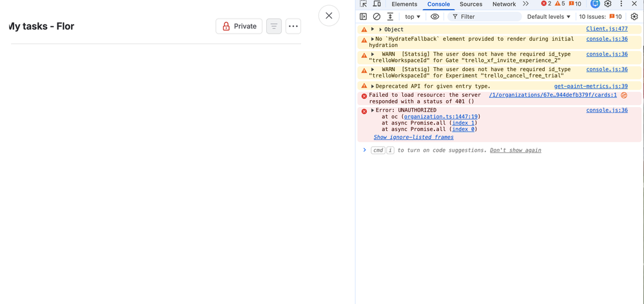Toggle the live expression eye icon
The width and height of the screenshot is (644, 304).
pos(435,16)
